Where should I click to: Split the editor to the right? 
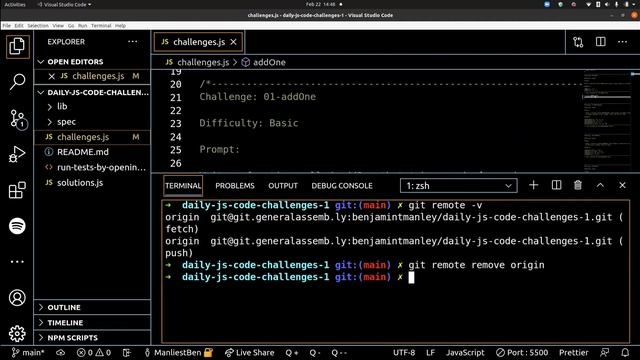click(600, 42)
